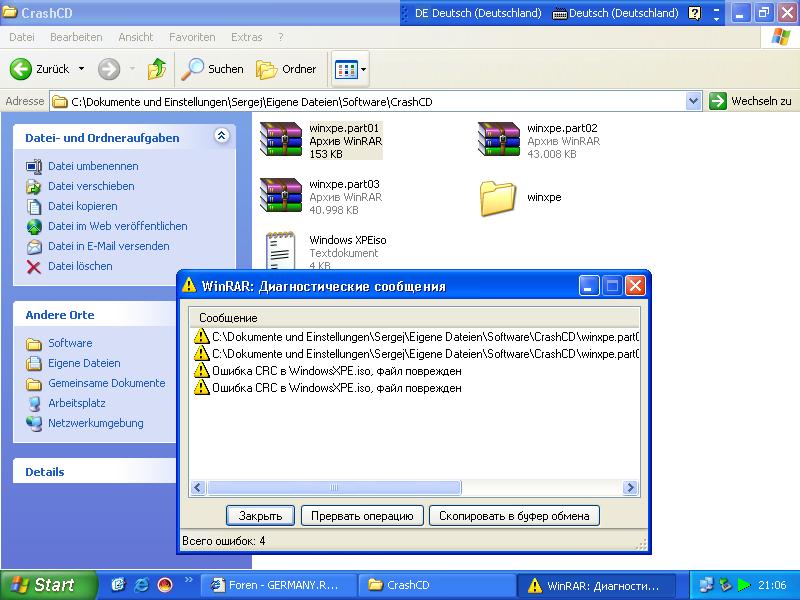Click the DE Deutsch language indicator
Viewport: 800px width, 600px height.
(x=478, y=13)
